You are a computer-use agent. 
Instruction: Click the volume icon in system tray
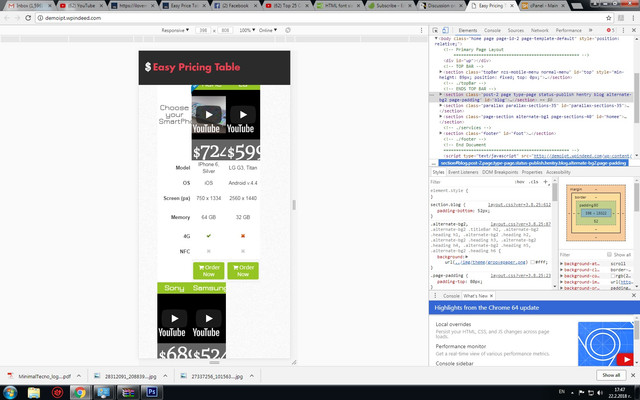(599, 393)
